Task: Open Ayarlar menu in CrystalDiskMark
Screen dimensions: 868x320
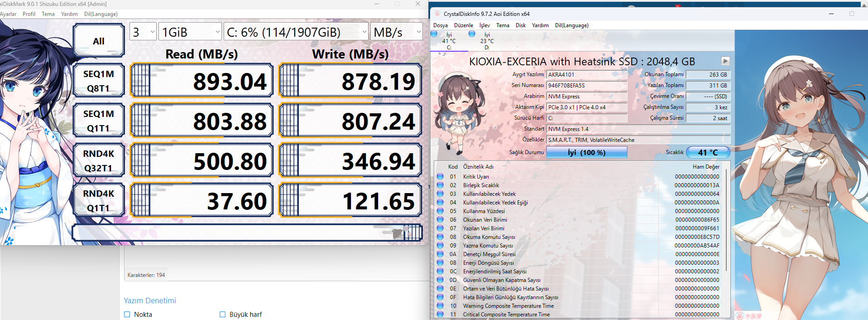Action: [8, 14]
